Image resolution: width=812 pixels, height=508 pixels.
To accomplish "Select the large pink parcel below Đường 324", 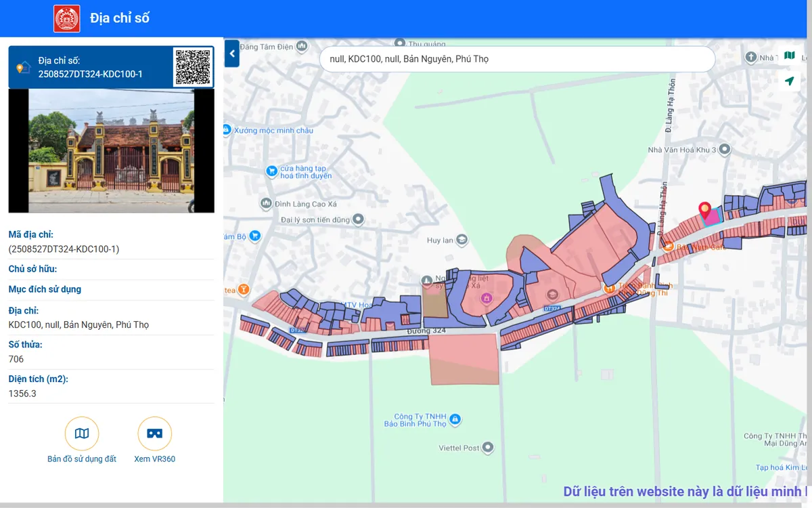I will coord(464,359).
